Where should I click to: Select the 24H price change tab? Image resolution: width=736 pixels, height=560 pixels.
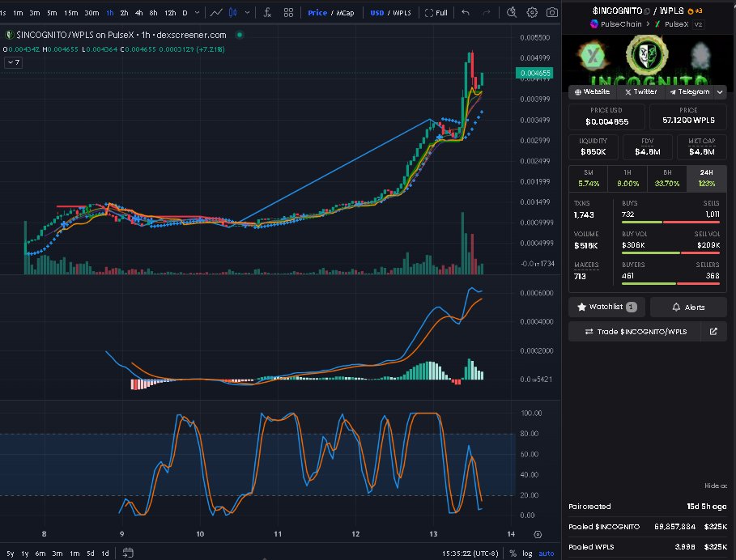point(706,178)
